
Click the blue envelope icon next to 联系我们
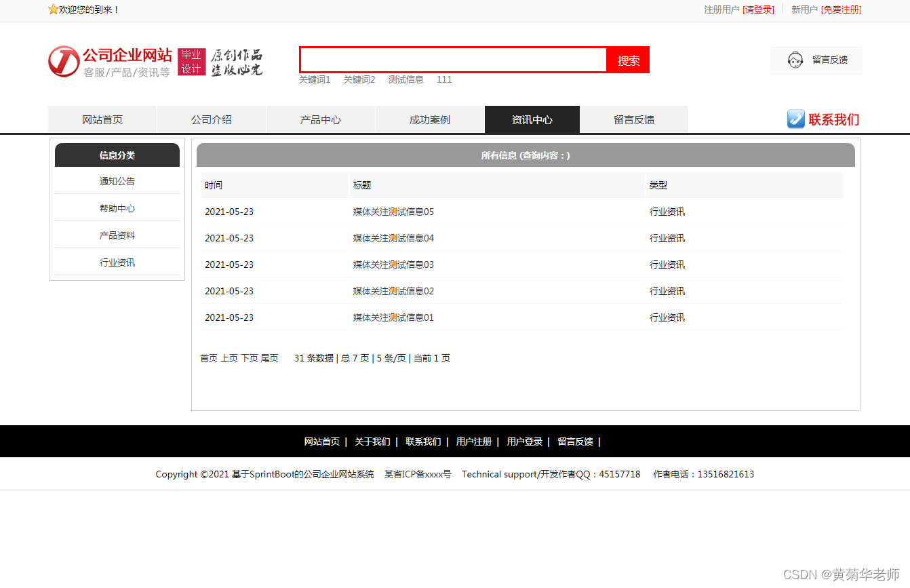click(x=795, y=119)
